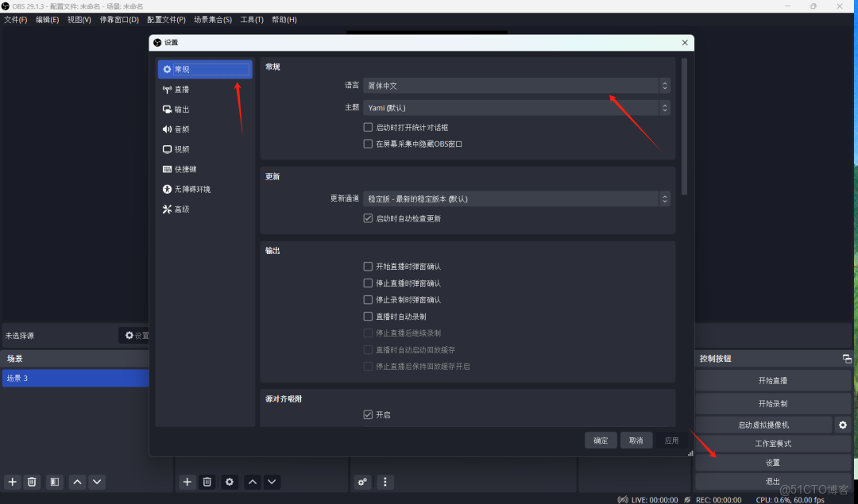Image resolution: width=858 pixels, height=504 pixels.
Task: Click the 应用 (Apply) button
Action: click(x=671, y=440)
